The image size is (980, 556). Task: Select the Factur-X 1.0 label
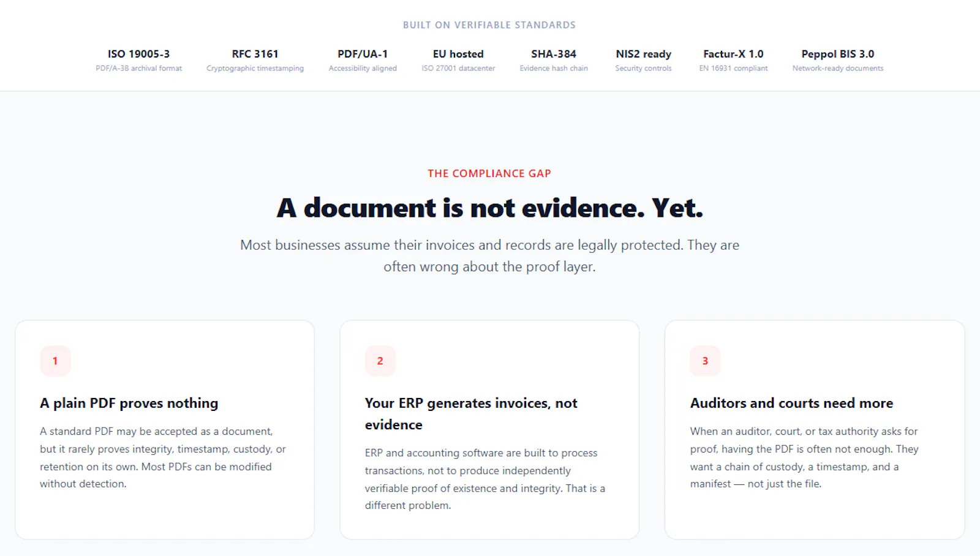coord(733,54)
